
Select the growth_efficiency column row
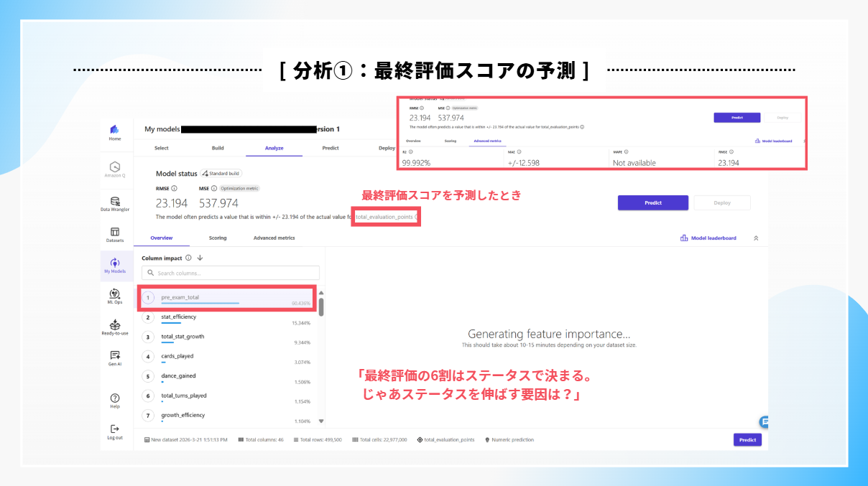(x=226, y=416)
